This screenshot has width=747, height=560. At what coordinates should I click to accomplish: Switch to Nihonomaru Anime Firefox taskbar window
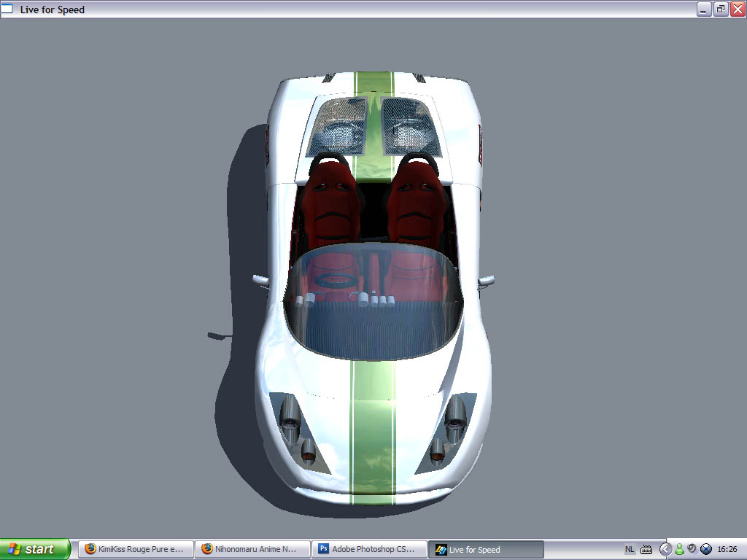pyautogui.click(x=252, y=549)
